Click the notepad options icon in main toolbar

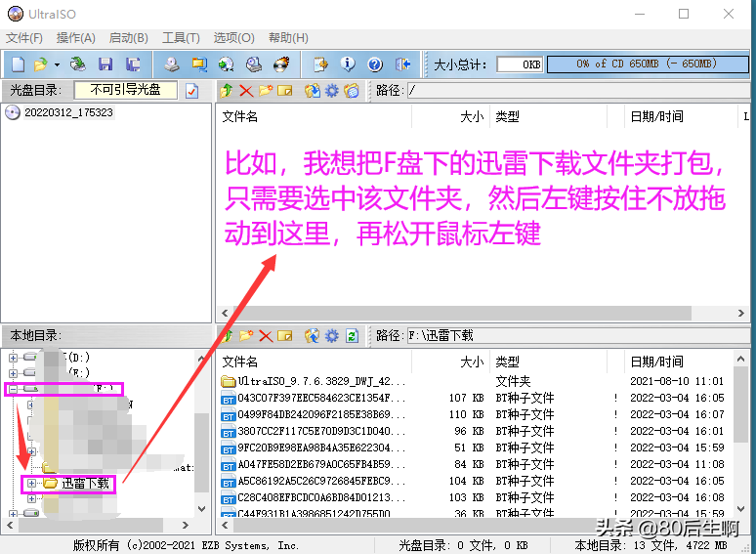point(320,64)
